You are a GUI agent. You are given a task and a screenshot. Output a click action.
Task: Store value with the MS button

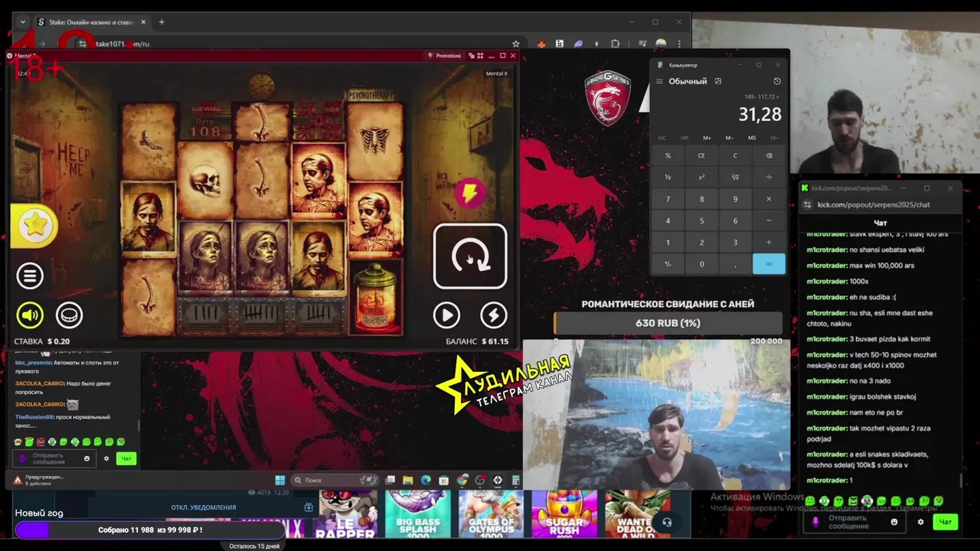pos(752,138)
